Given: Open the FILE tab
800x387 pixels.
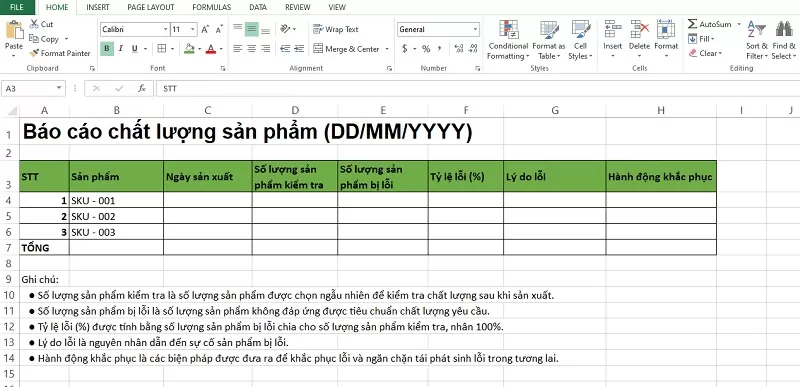Looking at the screenshot, I should [17, 7].
